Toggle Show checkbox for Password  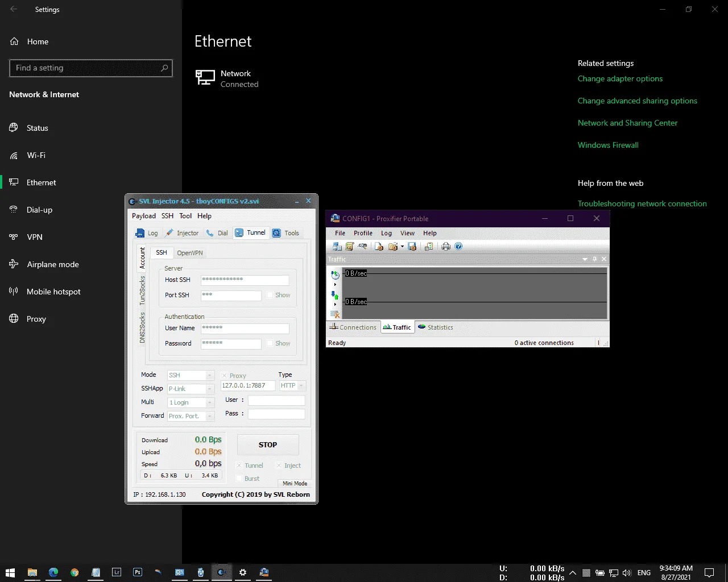(x=270, y=343)
